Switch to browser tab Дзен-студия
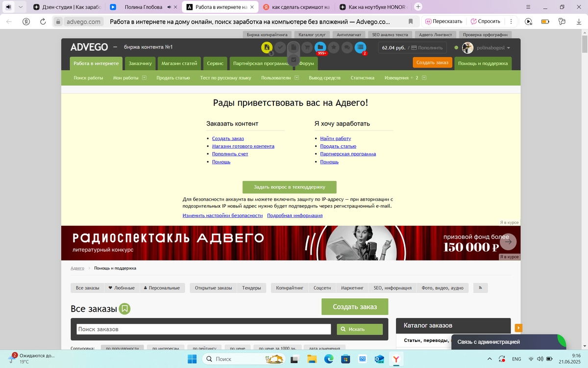Image resolution: width=588 pixels, height=368 pixels. [66, 7]
